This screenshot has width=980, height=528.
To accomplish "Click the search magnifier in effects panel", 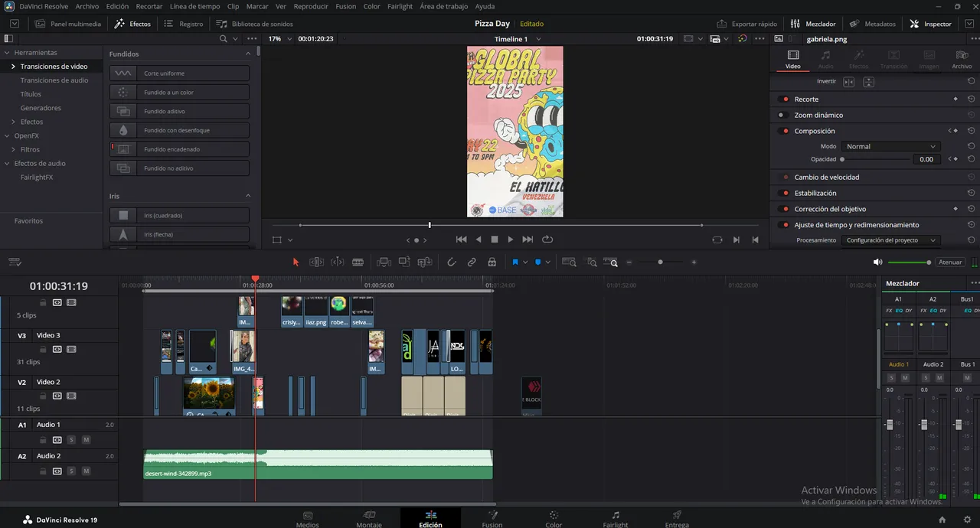I will pos(223,38).
